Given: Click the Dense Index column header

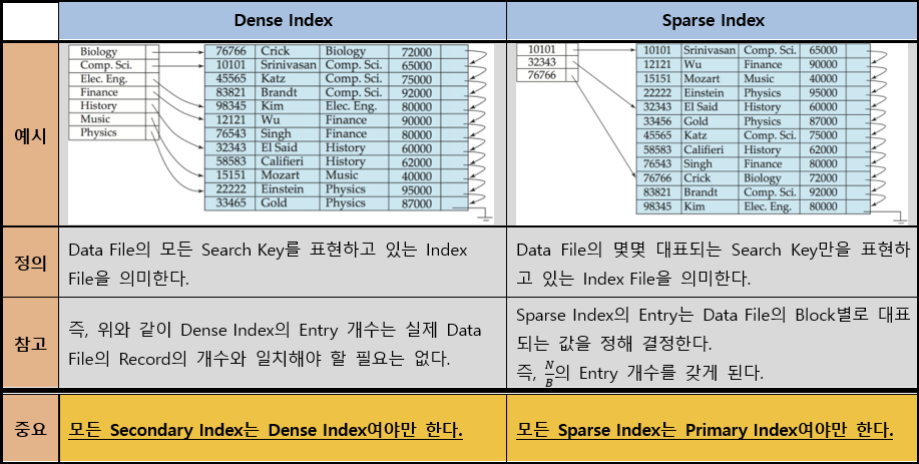Looking at the screenshot, I should coord(282,21).
